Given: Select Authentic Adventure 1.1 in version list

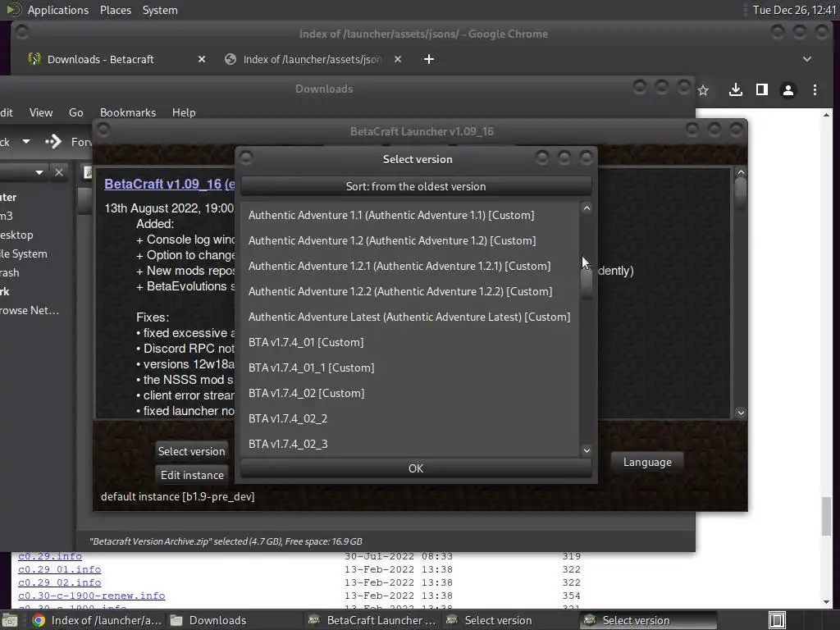Looking at the screenshot, I should point(410,216).
